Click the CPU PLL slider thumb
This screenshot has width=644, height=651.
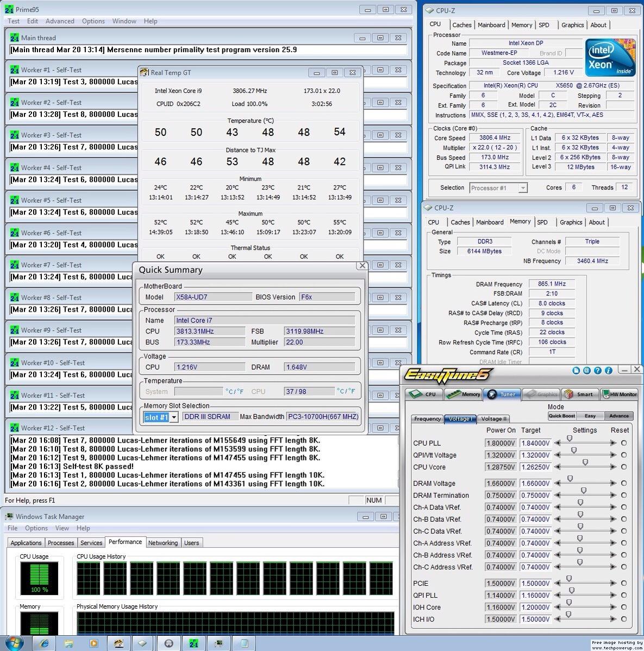(570, 438)
